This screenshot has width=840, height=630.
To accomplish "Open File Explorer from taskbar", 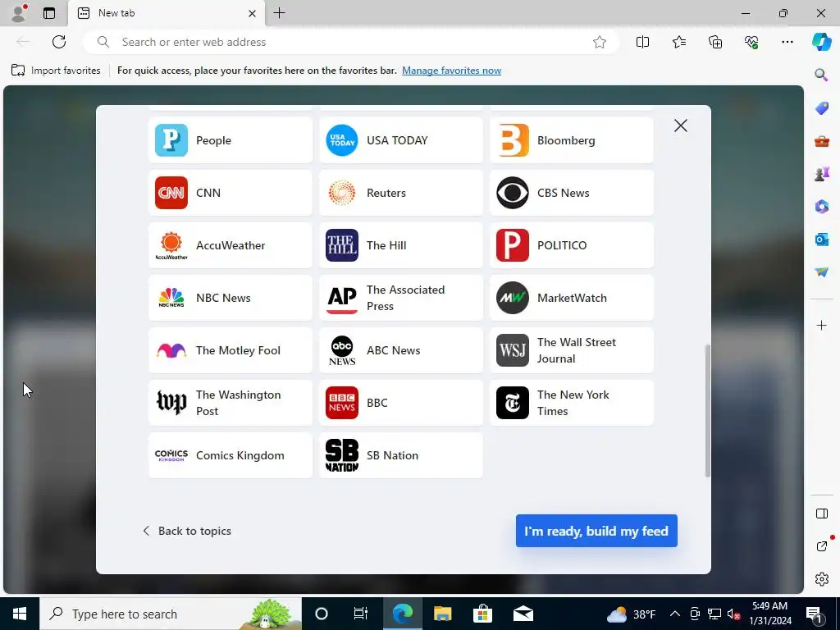I will click(442, 614).
